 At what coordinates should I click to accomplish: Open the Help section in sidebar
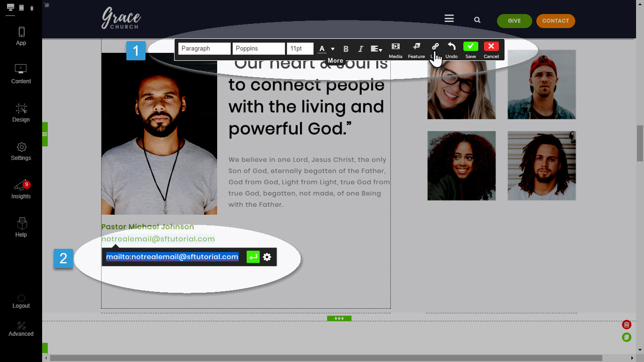(21, 228)
